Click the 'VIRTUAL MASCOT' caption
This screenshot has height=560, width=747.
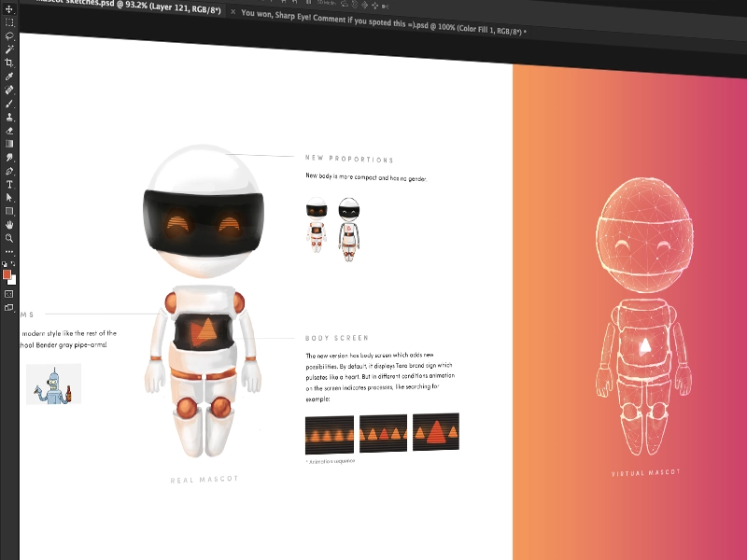point(645,473)
